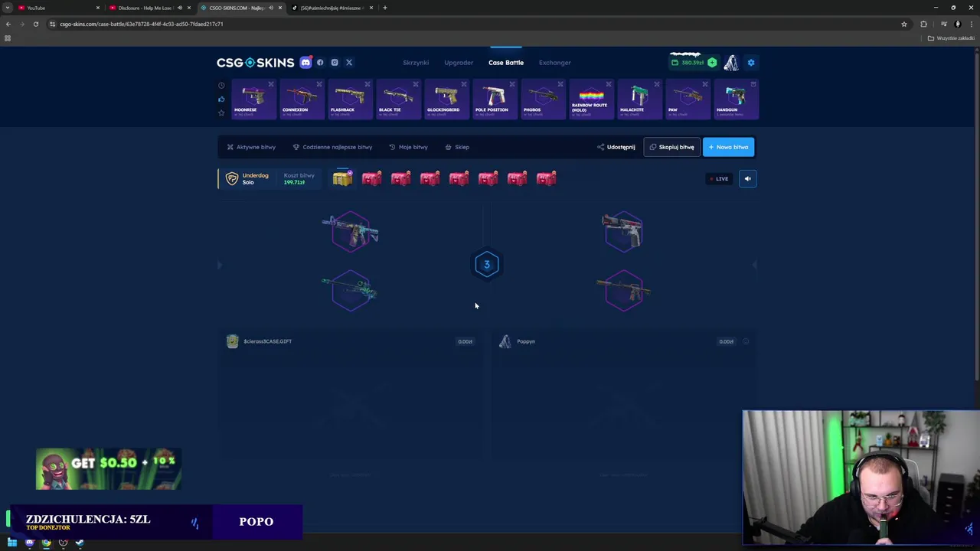Click Poppyn's player avatar
980x551 pixels.
pos(505,341)
